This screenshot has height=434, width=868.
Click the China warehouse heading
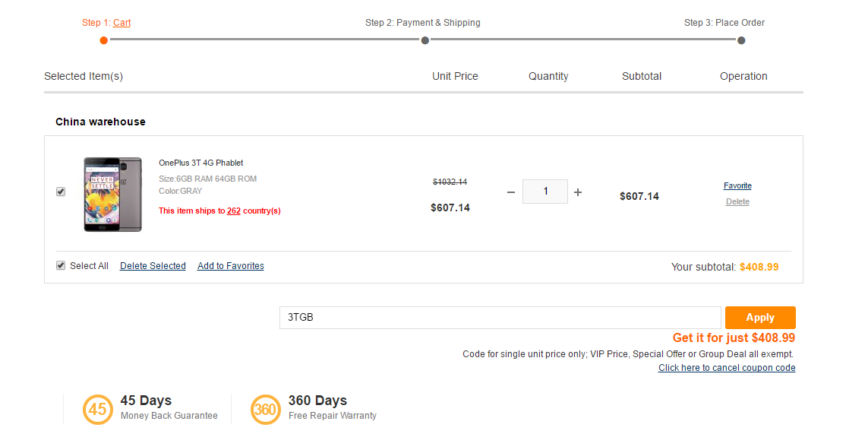coord(100,122)
